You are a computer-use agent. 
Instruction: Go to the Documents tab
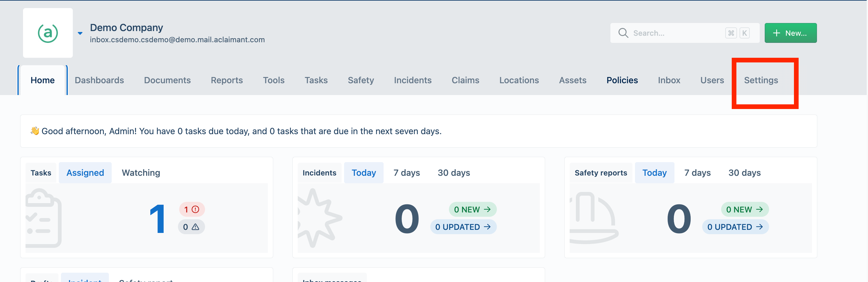tap(167, 80)
